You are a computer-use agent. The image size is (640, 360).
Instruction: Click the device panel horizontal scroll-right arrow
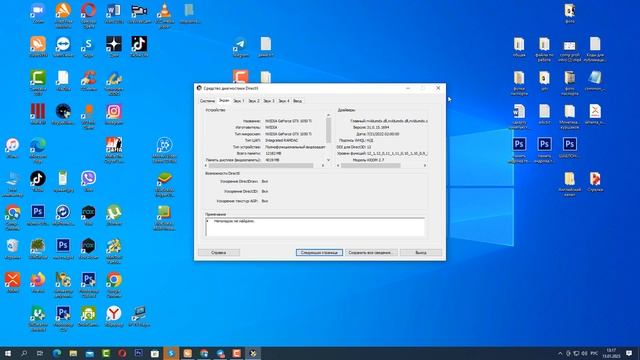pos(323,165)
